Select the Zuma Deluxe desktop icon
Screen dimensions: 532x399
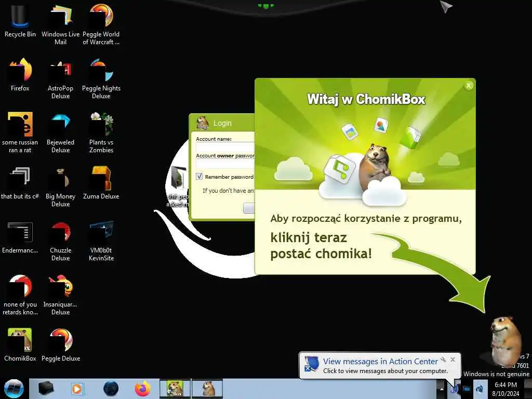101,183
